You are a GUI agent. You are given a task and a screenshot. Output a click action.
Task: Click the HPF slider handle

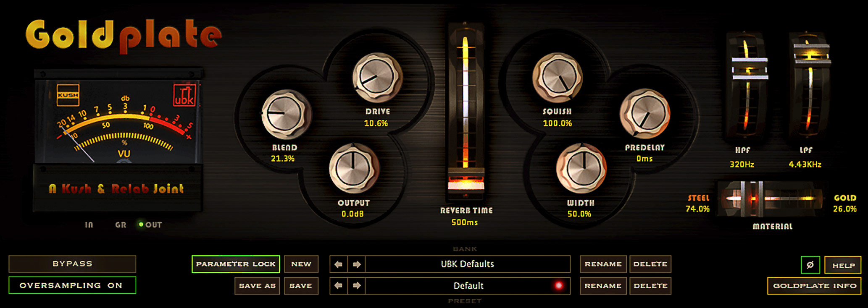[750, 68]
